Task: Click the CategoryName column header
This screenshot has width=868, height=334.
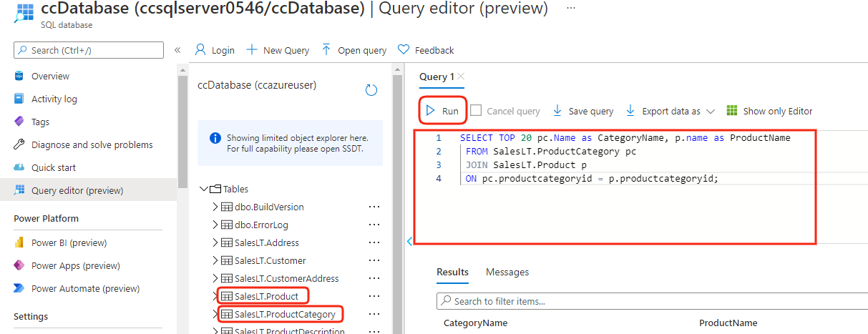Action: [x=475, y=323]
